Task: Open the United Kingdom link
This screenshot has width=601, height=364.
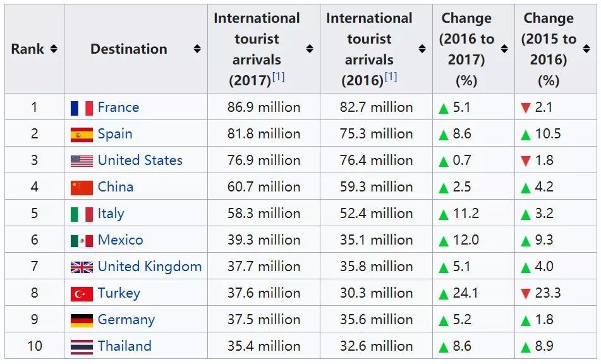Action: pyautogui.click(x=150, y=267)
